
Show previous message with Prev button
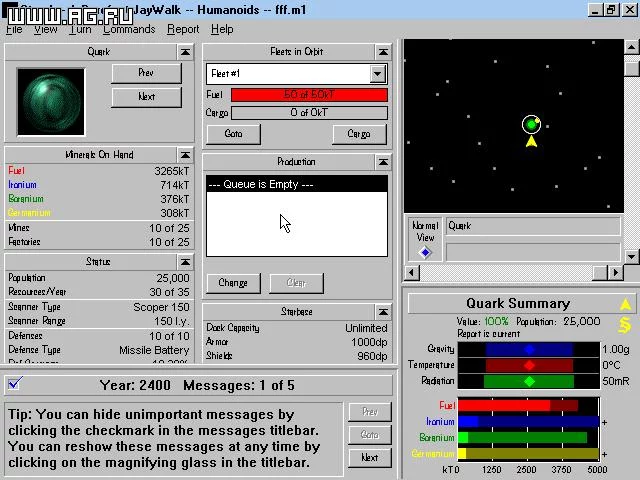click(x=370, y=412)
